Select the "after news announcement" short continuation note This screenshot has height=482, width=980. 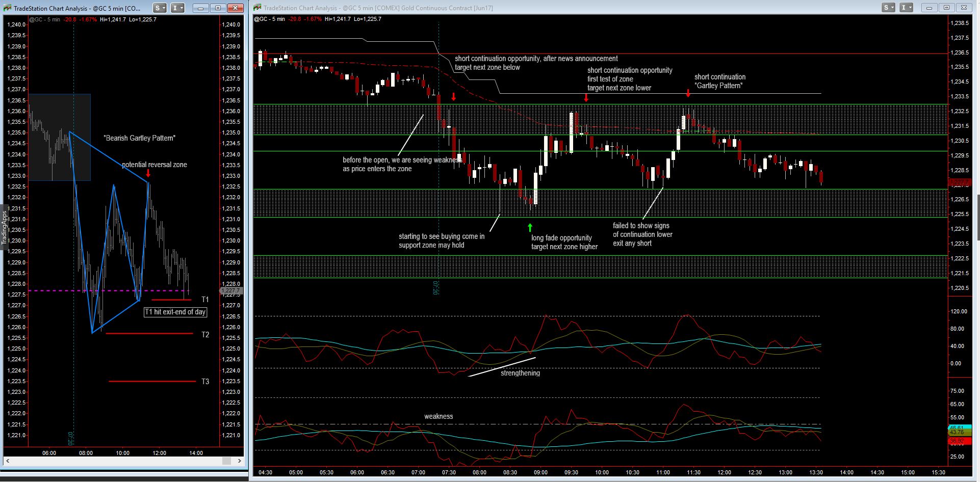click(x=536, y=63)
